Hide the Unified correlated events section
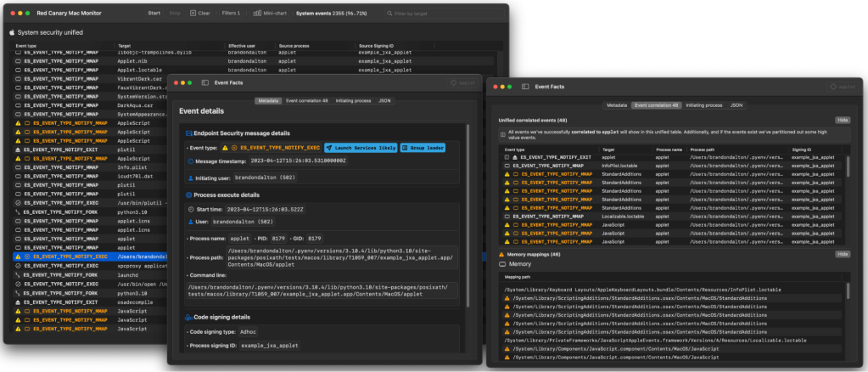Viewport: 868px width, 372px height. click(x=842, y=121)
